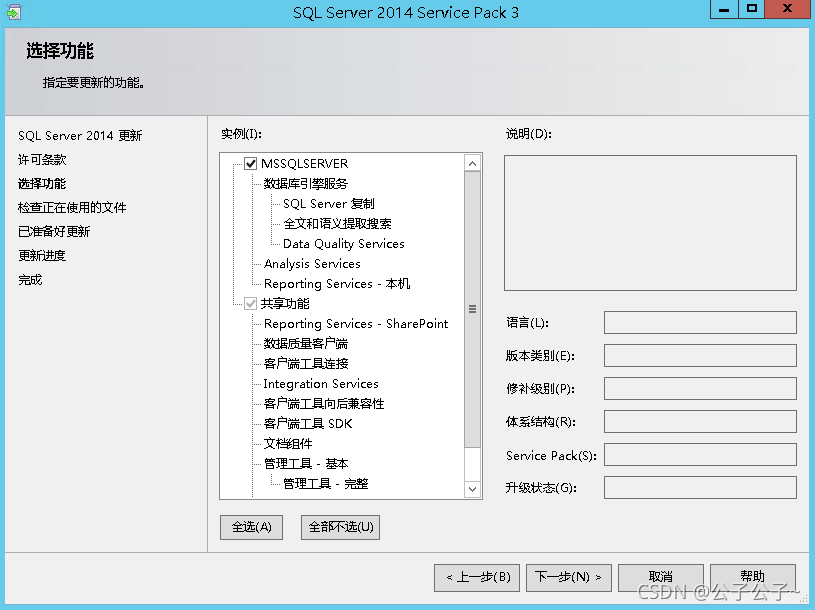
Task: Select 数据质量客户端 in the tree
Action: 306,343
